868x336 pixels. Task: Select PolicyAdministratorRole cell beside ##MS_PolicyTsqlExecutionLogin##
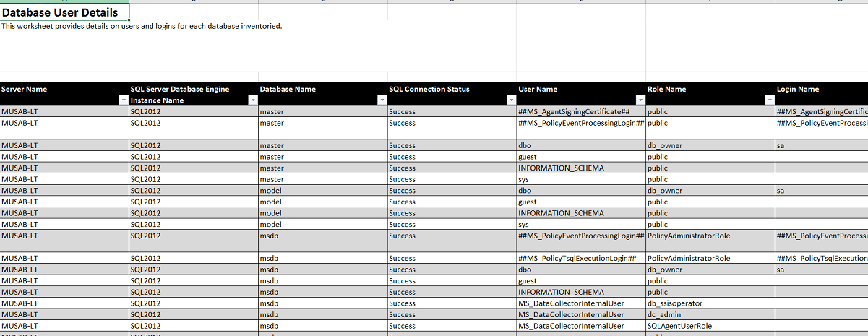click(x=710, y=258)
